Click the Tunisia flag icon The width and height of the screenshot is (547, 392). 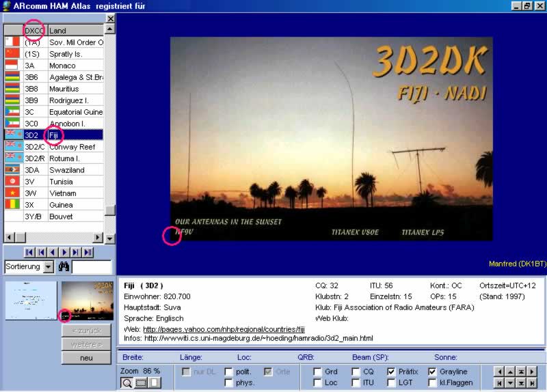(12, 181)
